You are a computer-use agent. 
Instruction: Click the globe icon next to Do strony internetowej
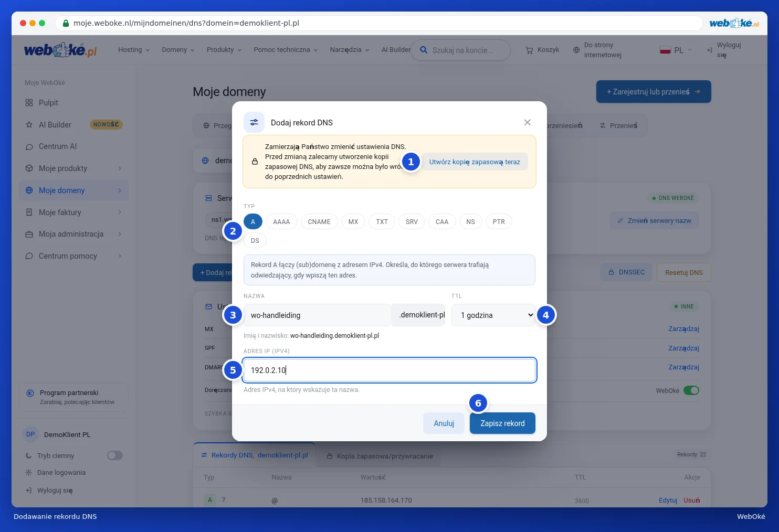point(576,50)
